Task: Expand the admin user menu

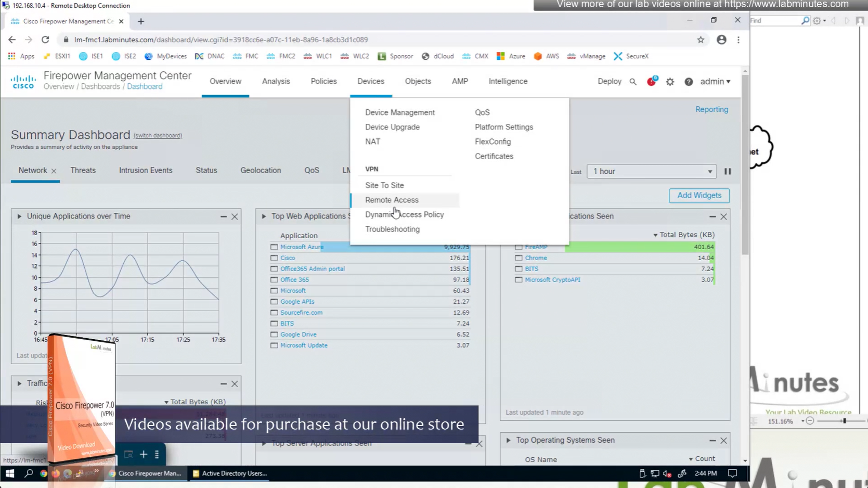Action: coord(715,82)
